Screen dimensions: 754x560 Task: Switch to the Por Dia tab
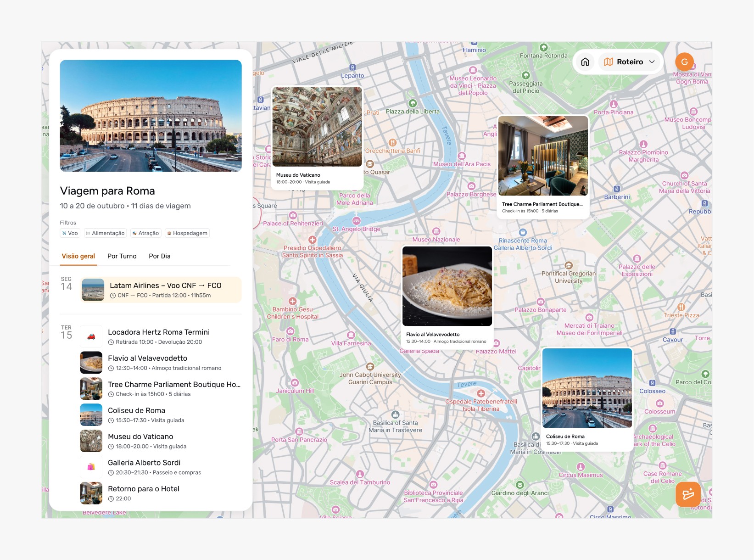click(160, 256)
